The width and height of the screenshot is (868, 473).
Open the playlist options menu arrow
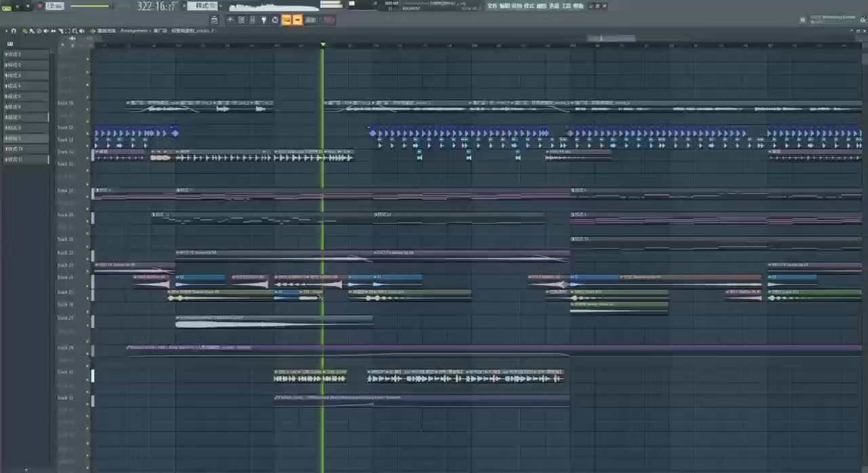tap(6, 31)
